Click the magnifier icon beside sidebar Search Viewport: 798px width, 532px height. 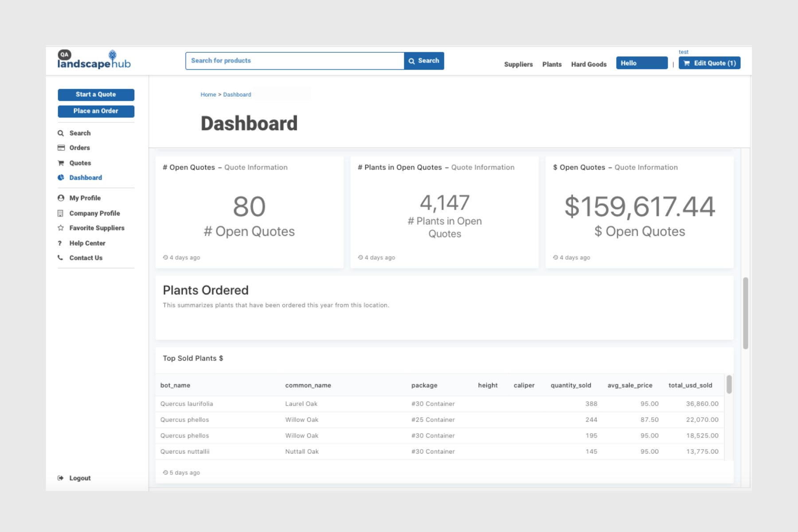(61, 133)
